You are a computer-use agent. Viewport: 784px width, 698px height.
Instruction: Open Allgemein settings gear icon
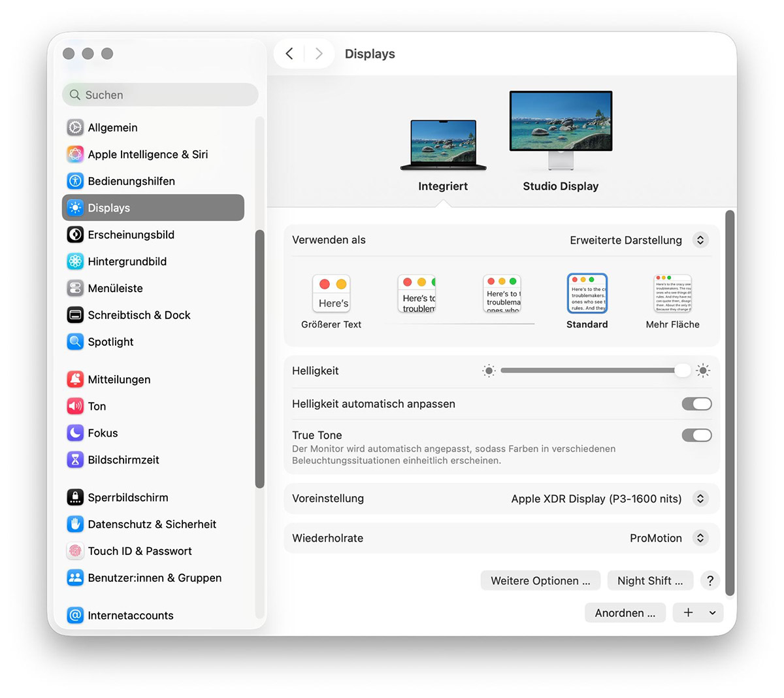(75, 127)
